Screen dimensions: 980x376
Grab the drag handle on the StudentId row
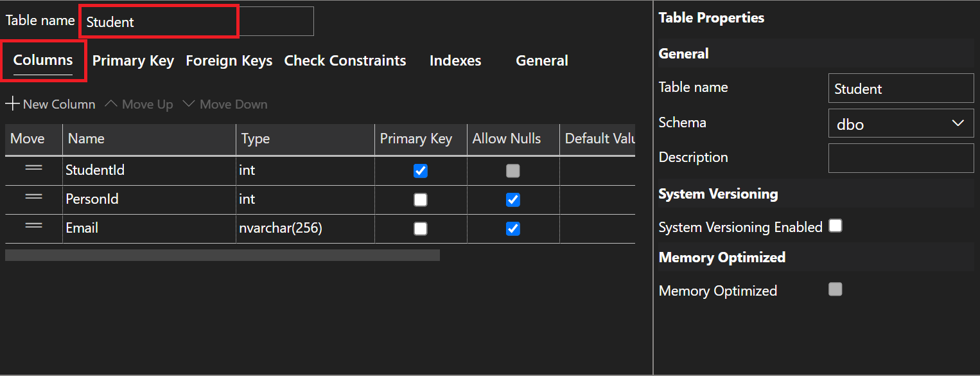point(33,170)
